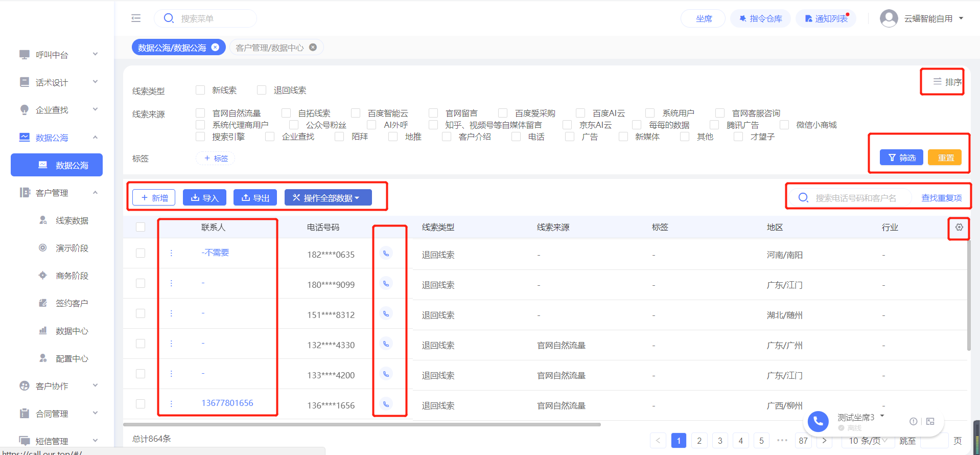Expand the 企业查找 menu chevron
Image resolution: width=980 pixels, height=455 pixels.
click(x=95, y=109)
